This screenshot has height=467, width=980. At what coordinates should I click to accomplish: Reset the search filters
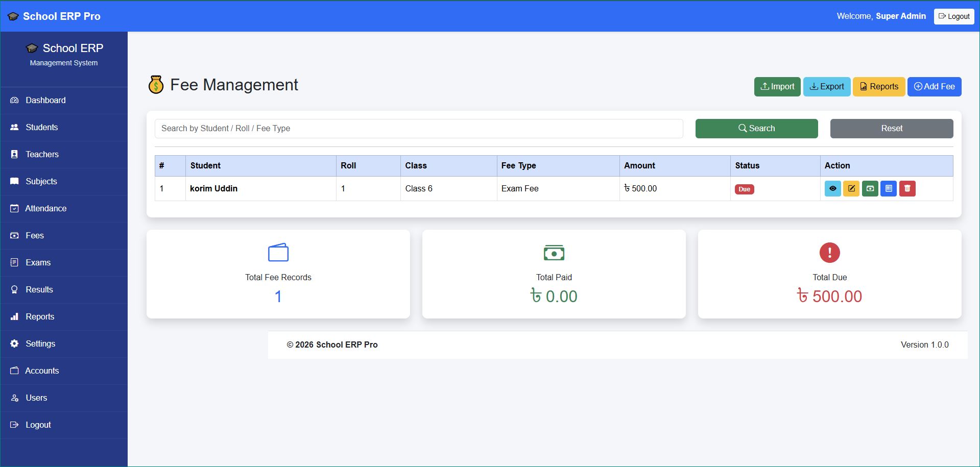tap(892, 129)
